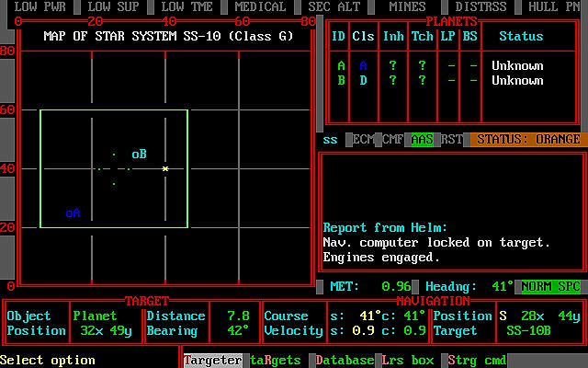Click the Course label
Viewport: 588px width, 368px height.
point(286,316)
